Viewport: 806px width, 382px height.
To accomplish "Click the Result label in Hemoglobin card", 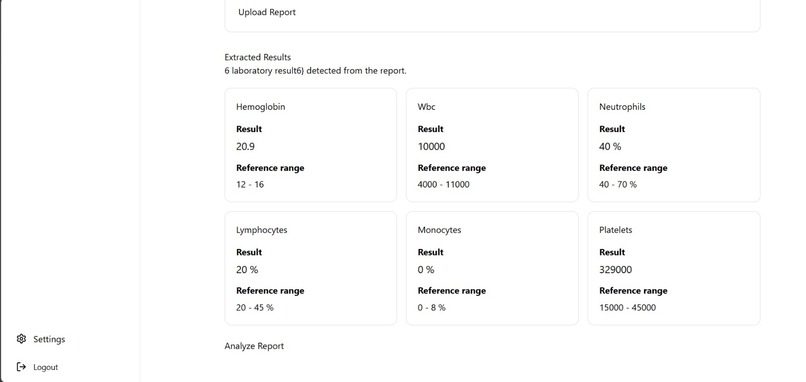I will pyautogui.click(x=249, y=129).
